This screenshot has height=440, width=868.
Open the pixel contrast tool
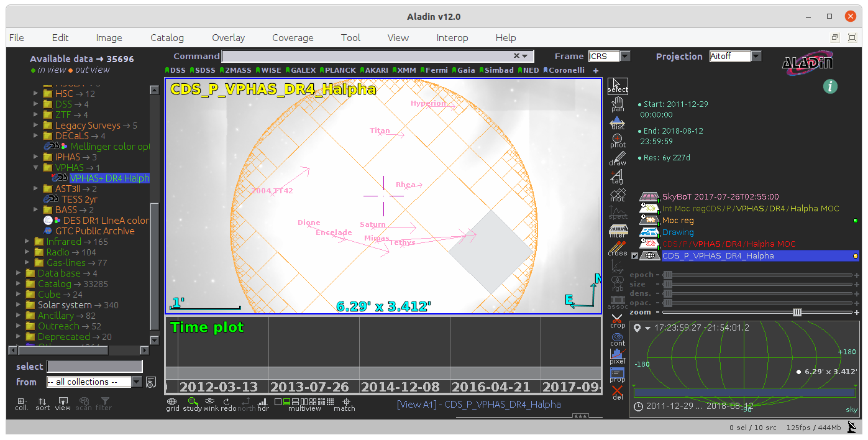pos(618,357)
